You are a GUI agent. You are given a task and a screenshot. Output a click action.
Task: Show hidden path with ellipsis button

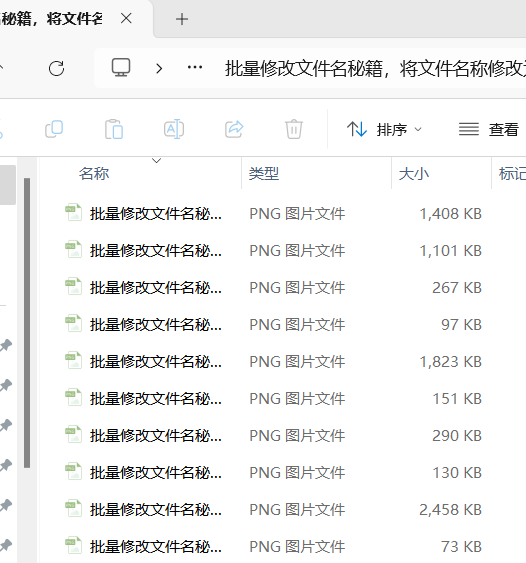[x=195, y=67]
